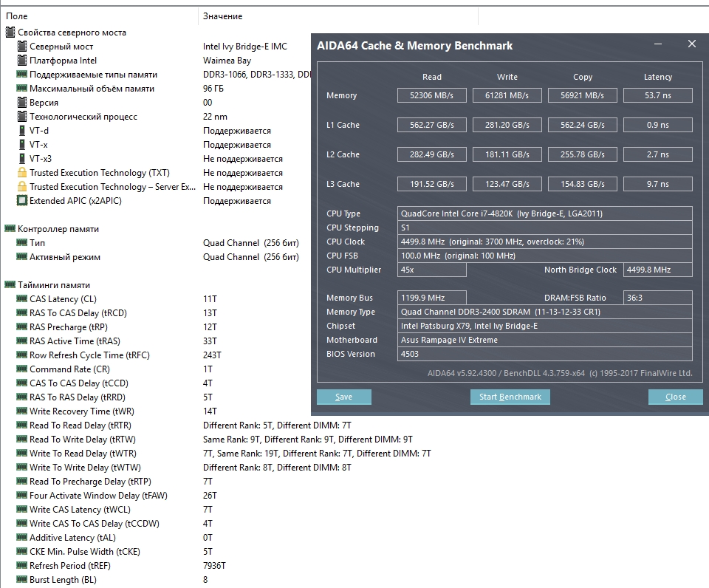Click the Тайминги памяти section icon
This screenshot has height=588, width=709.
point(10,285)
